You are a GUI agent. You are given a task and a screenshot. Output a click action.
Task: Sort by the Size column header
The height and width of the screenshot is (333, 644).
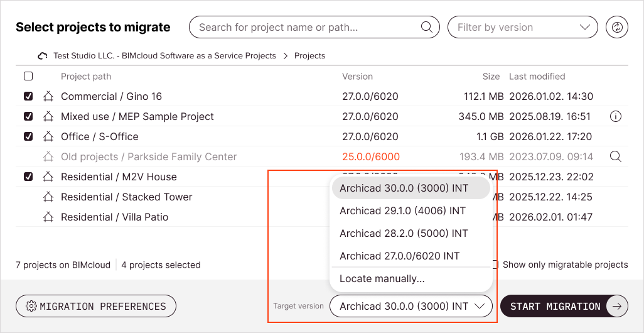(x=491, y=77)
